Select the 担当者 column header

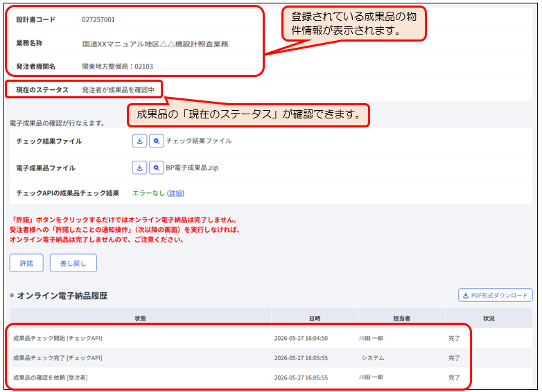[x=402, y=318]
